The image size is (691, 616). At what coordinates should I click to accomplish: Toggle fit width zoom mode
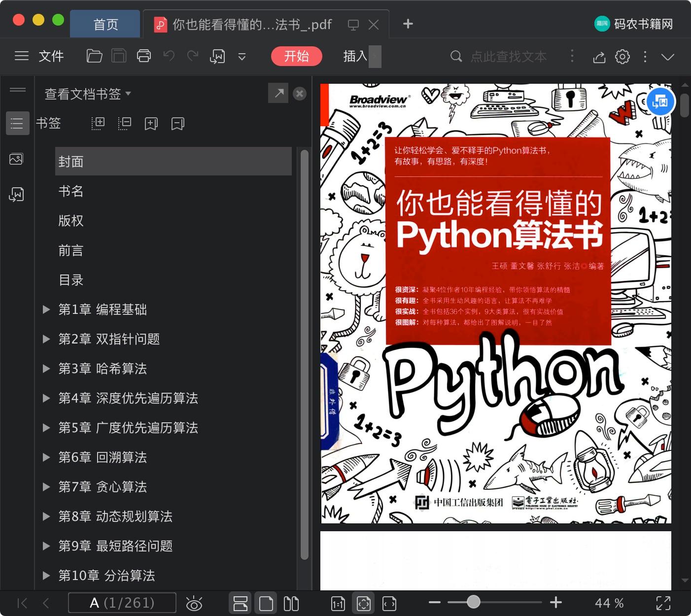(389, 603)
